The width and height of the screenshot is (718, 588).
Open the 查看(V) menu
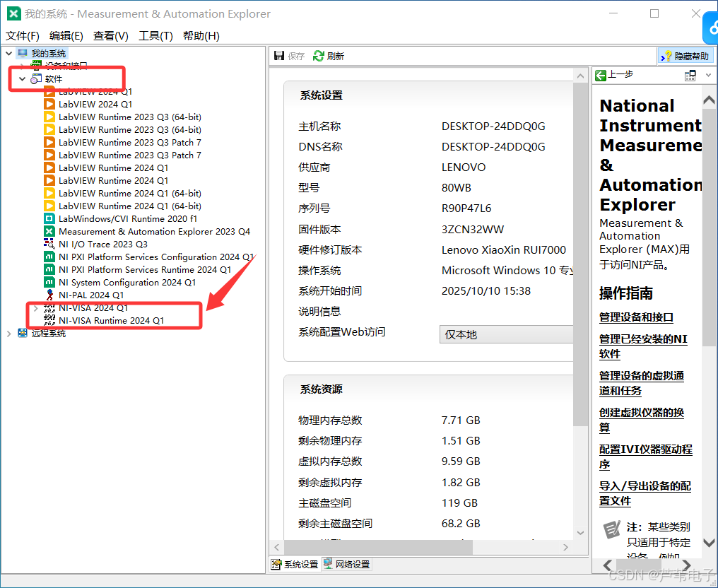(111, 36)
